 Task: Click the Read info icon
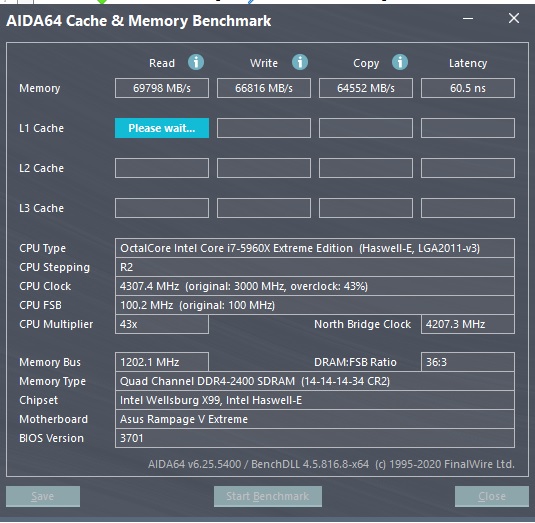tap(196, 62)
